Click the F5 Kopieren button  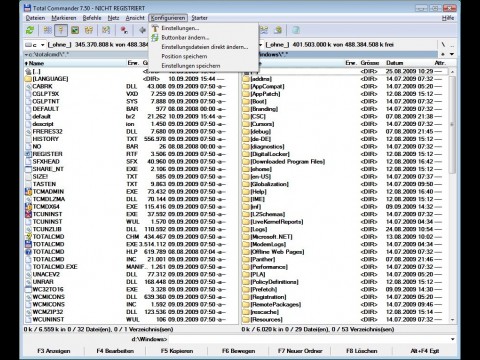tap(177, 351)
